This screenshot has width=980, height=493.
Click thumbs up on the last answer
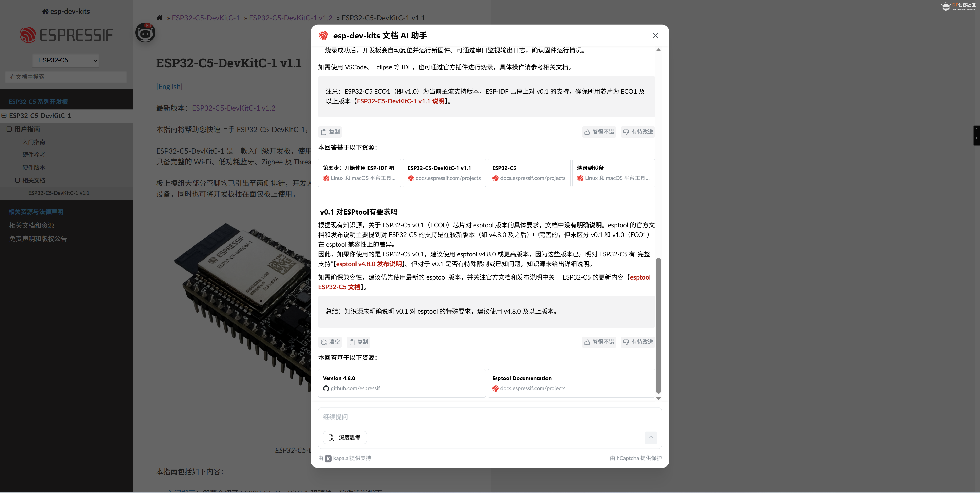(x=599, y=342)
